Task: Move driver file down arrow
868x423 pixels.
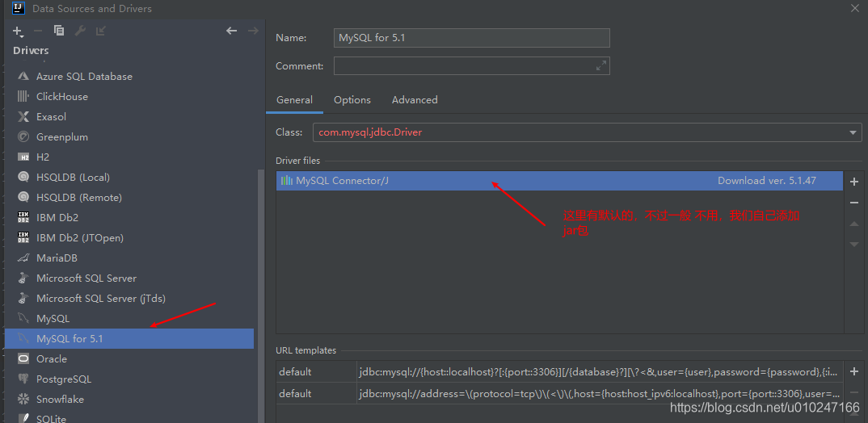Action: (853, 244)
